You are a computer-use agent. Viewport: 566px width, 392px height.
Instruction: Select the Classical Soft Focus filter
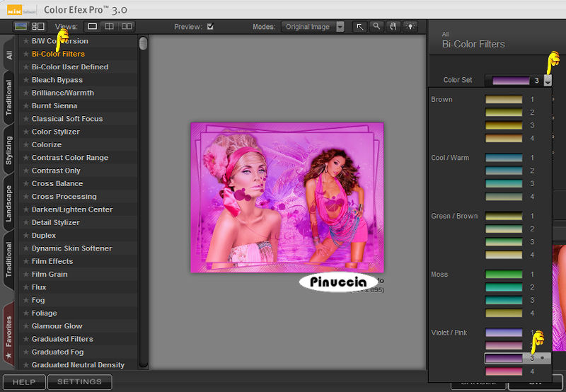point(67,119)
